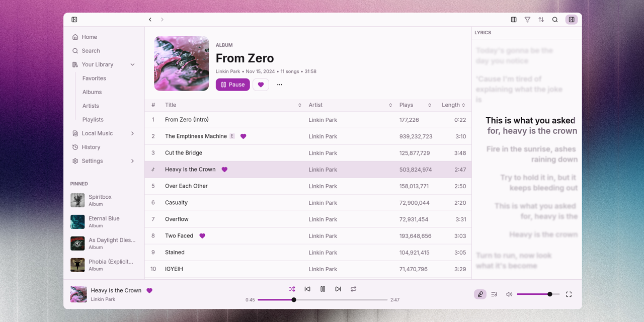Viewport: 644px width, 322px height.
Task: Click the Linkin Park album artist link
Action: pos(228,71)
